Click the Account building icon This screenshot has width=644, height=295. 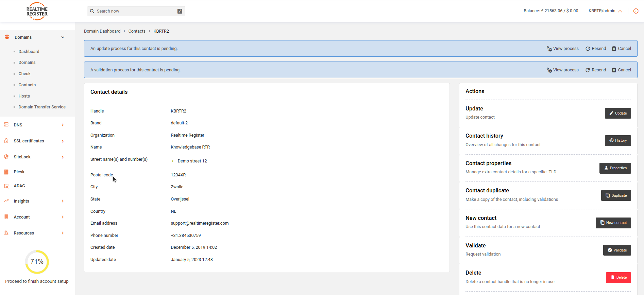6,217
